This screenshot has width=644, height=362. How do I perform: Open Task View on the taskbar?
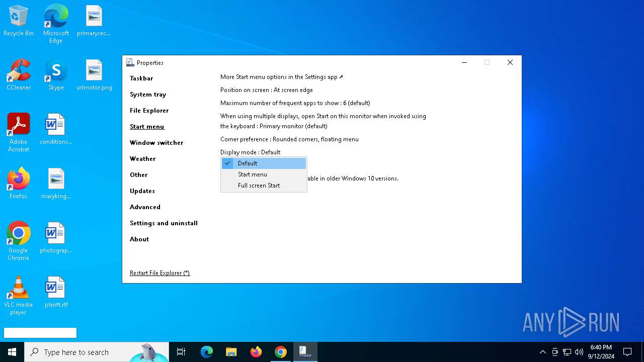(x=181, y=352)
